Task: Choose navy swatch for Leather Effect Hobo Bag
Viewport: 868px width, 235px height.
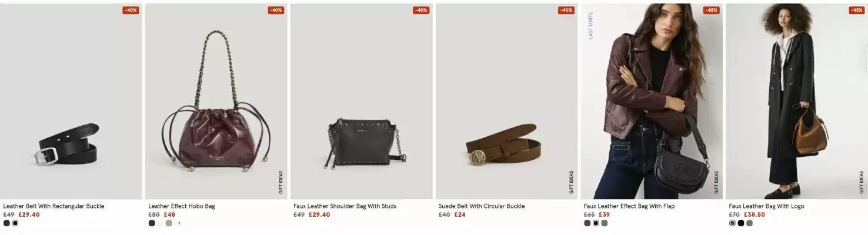Action: [152, 223]
